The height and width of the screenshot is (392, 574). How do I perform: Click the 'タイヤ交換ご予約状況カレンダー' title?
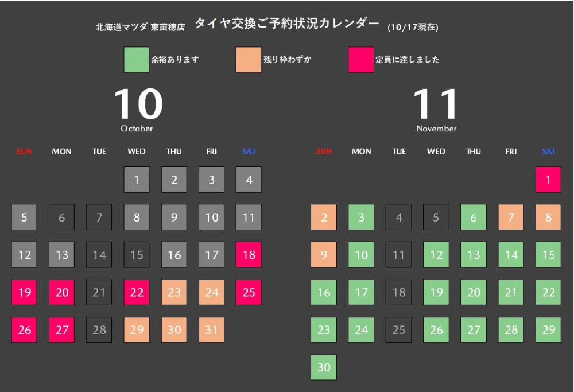coord(287,24)
